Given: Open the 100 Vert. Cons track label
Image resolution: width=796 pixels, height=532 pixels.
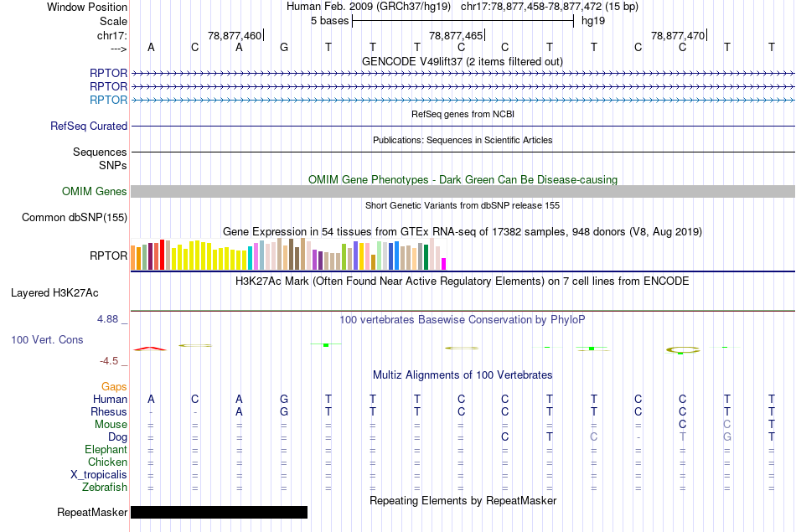Looking at the screenshot, I should (x=47, y=339).
